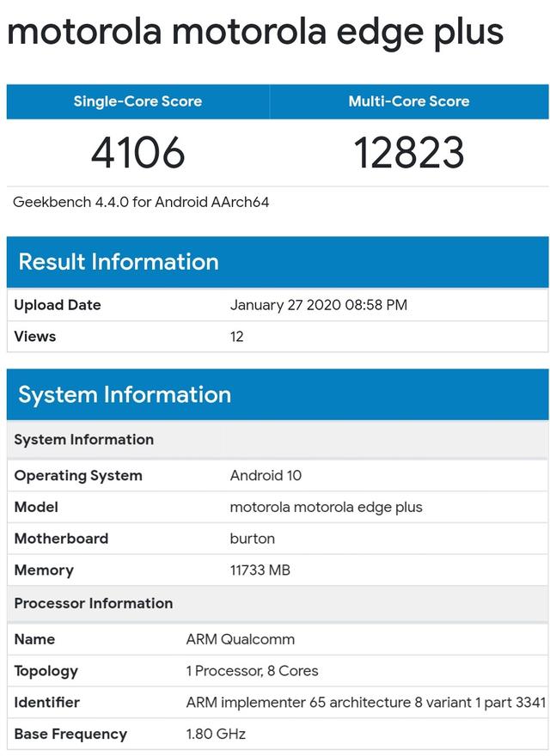Click the Result Information section header

point(119,262)
